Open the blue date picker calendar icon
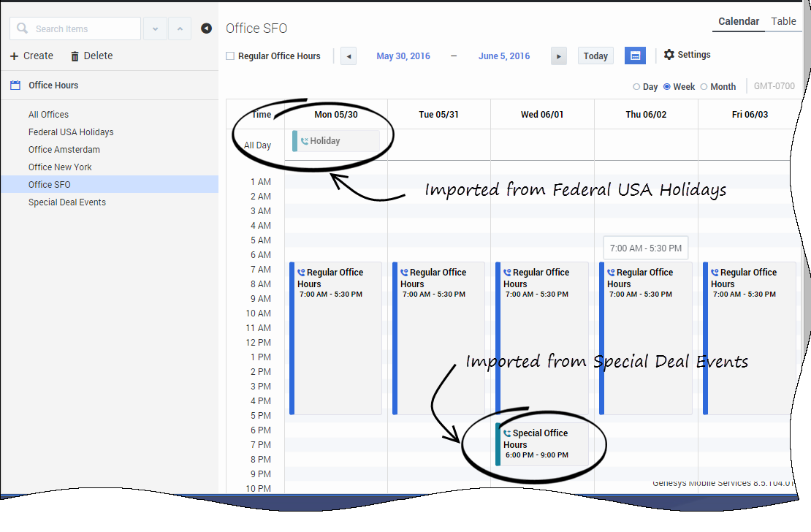The height and width of the screenshot is (532, 811). click(x=635, y=56)
